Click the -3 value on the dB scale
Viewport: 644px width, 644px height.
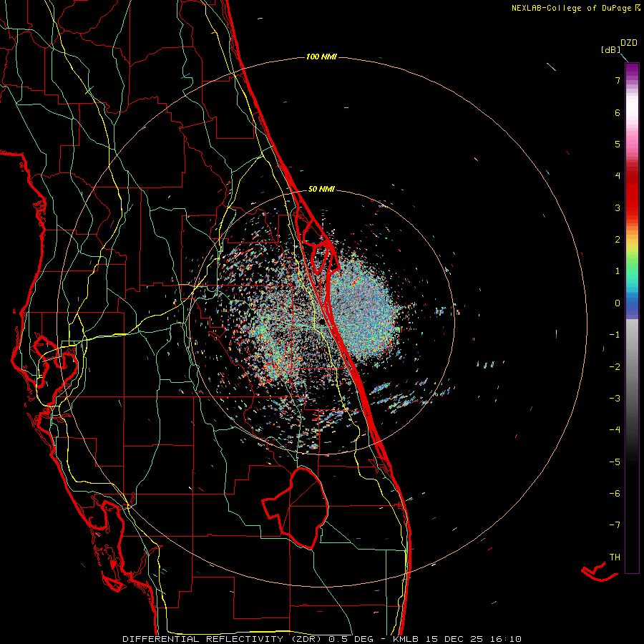click(x=615, y=399)
